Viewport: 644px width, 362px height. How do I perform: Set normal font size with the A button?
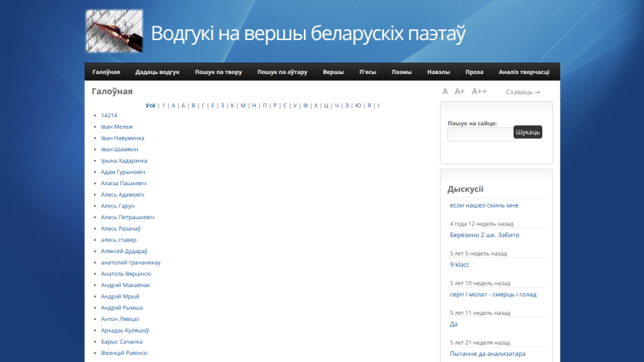[x=445, y=92]
